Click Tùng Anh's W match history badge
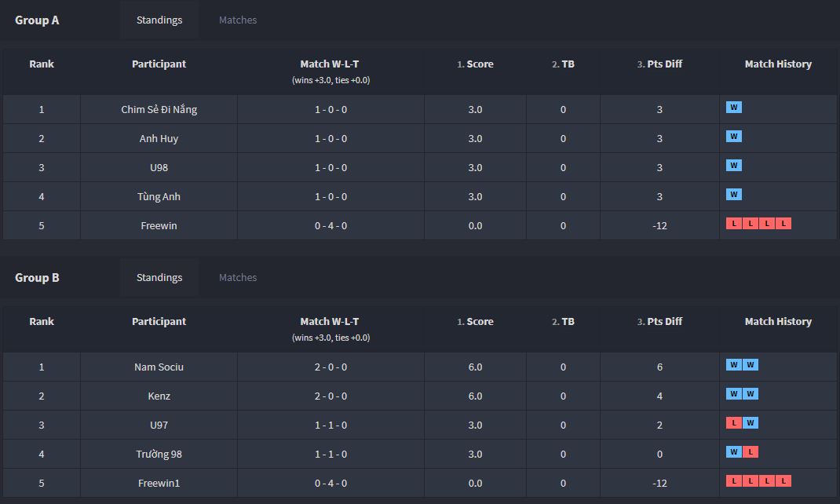Viewport: 840px width, 504px height. click(734, 195)
